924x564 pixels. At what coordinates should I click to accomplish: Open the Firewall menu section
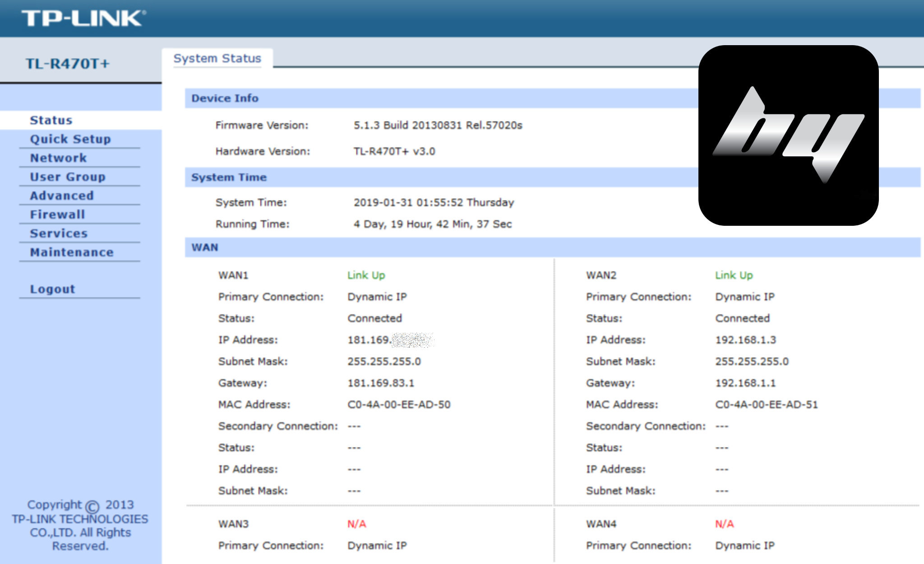coord(57,214)
